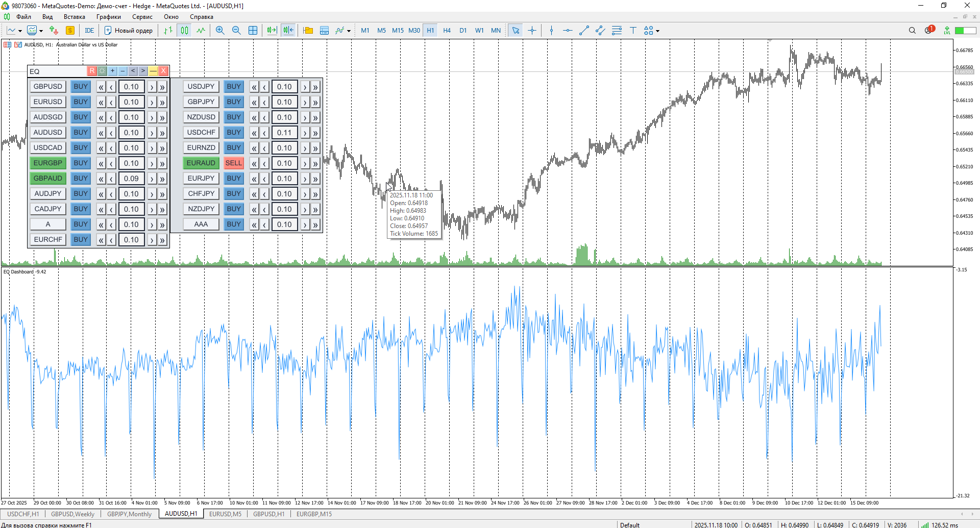Open the search magnifier in toolbar
The width and height of the screenshot is (980, 528).
912,31
